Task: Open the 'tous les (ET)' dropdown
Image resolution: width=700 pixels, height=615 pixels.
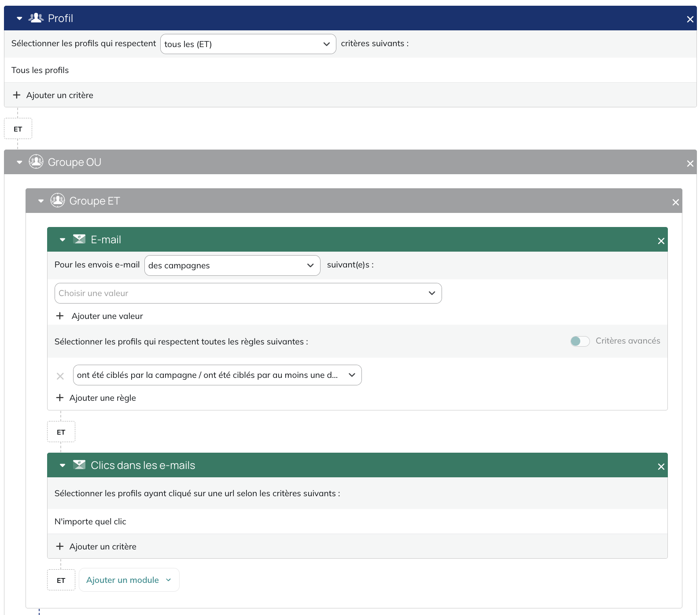Action: [248, 44]
